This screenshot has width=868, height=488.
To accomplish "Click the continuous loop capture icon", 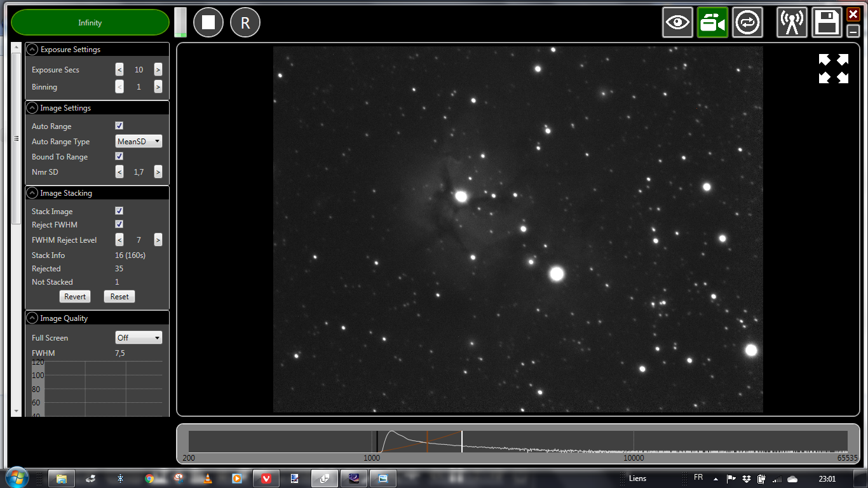I will (747, 22).
